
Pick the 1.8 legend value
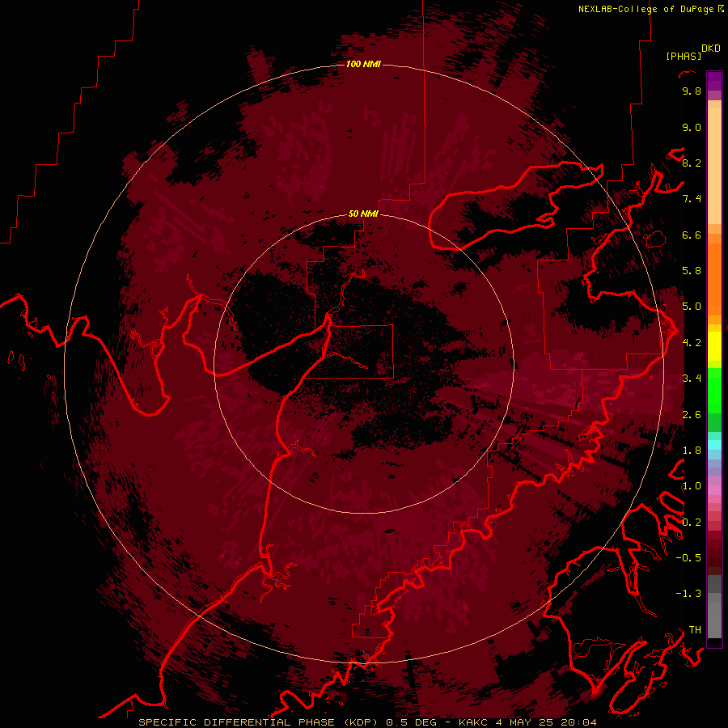point(692,451)
